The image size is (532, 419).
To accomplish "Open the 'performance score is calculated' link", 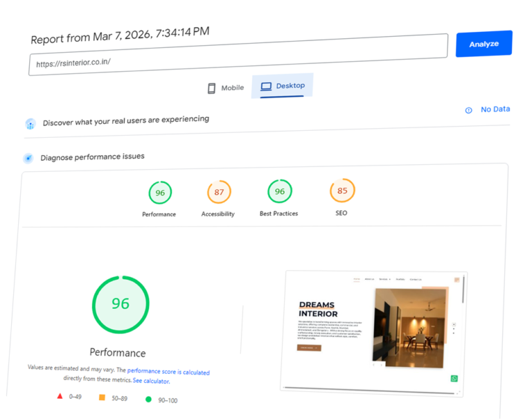I will 168,372.
